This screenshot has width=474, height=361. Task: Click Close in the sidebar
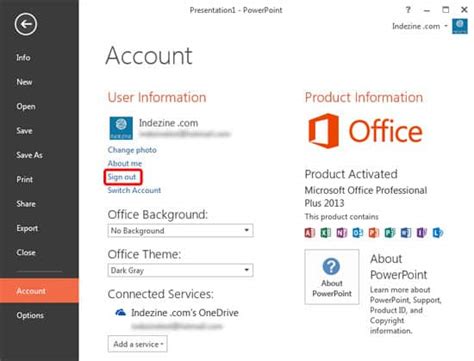tap(26, 252)
